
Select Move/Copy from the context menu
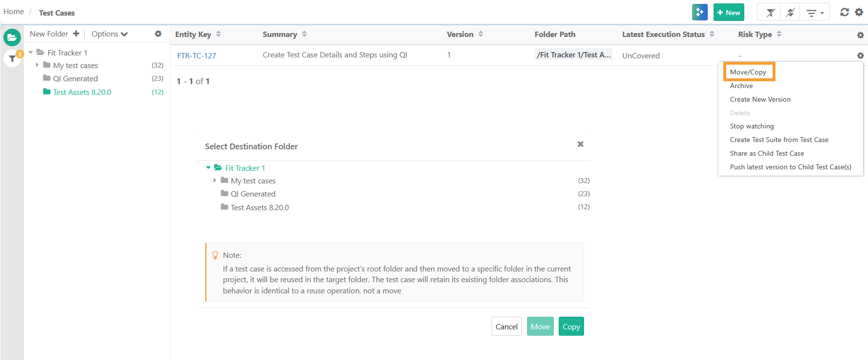pos(748,72)
